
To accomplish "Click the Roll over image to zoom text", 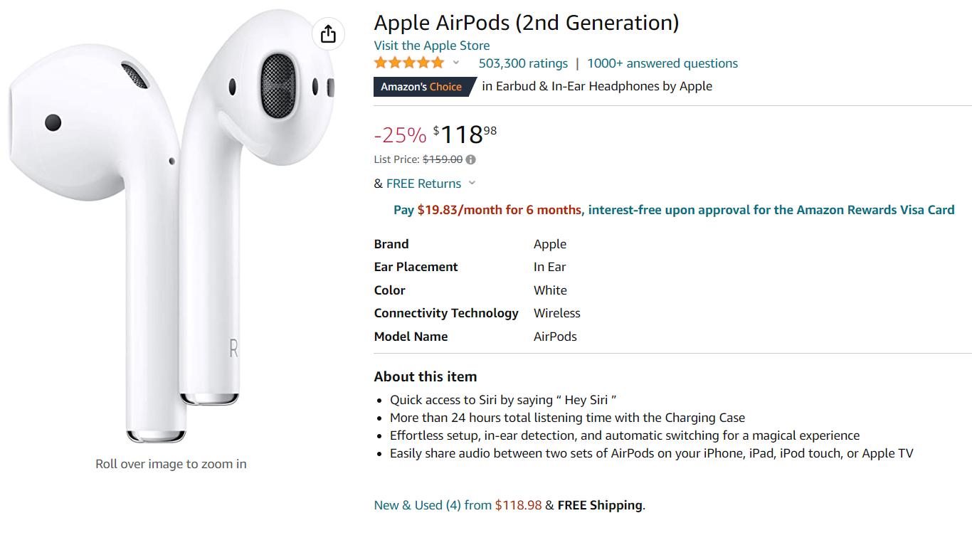I will (171, 464).
